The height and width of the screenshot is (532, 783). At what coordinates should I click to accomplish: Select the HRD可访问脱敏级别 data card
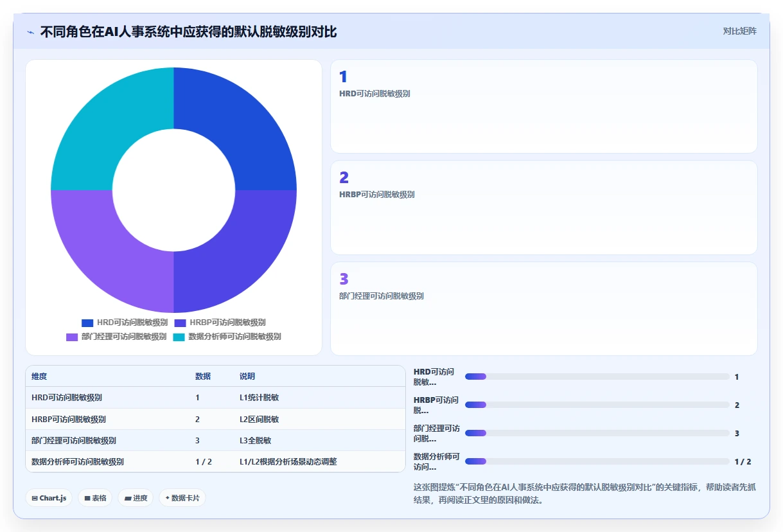(543, 107)
